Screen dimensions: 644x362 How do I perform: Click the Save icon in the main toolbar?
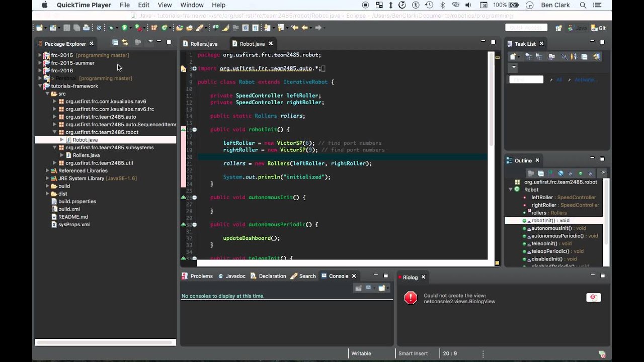pos(67,28)
